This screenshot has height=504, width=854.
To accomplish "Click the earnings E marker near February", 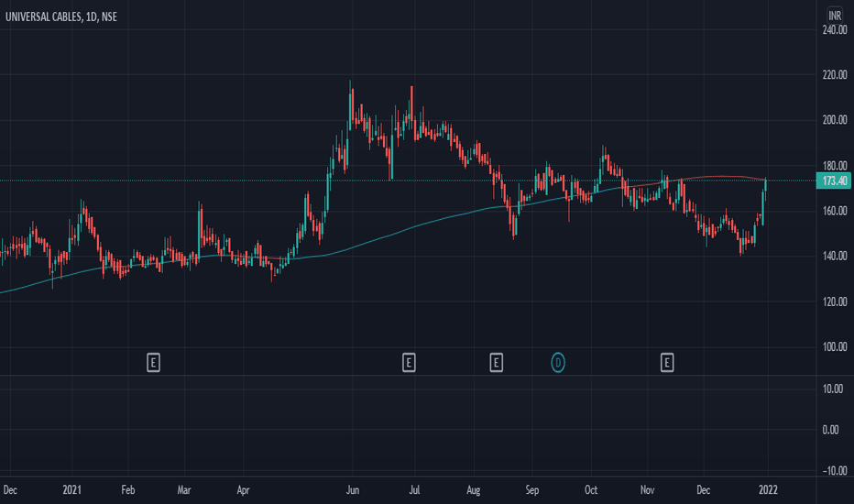I will (x=153, y=363).
